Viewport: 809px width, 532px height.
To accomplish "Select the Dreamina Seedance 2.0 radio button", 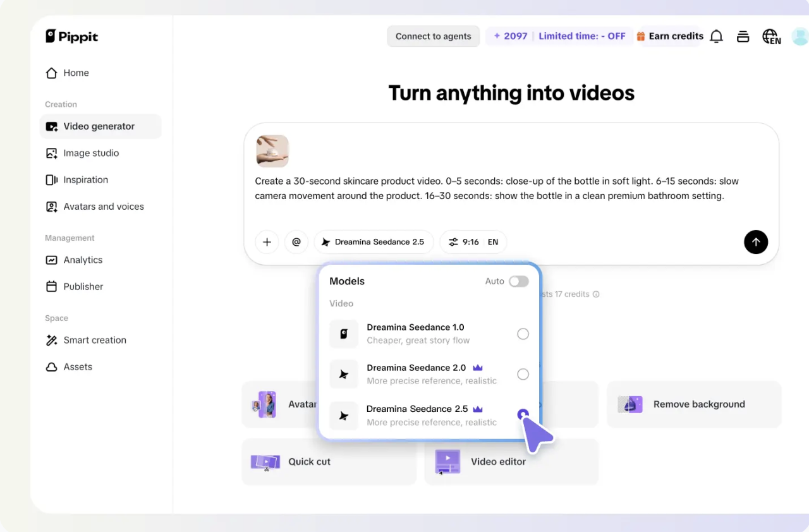I will (x=523, y=374).
